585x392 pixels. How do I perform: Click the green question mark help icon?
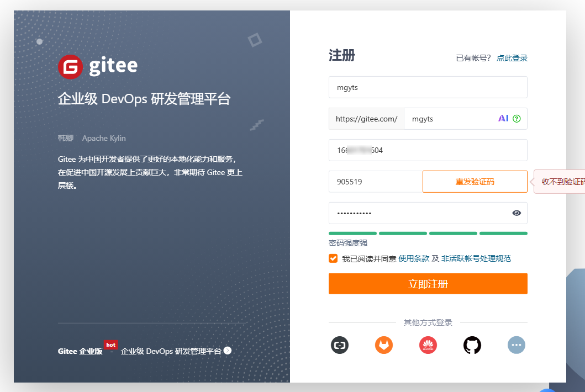(517, 119)
